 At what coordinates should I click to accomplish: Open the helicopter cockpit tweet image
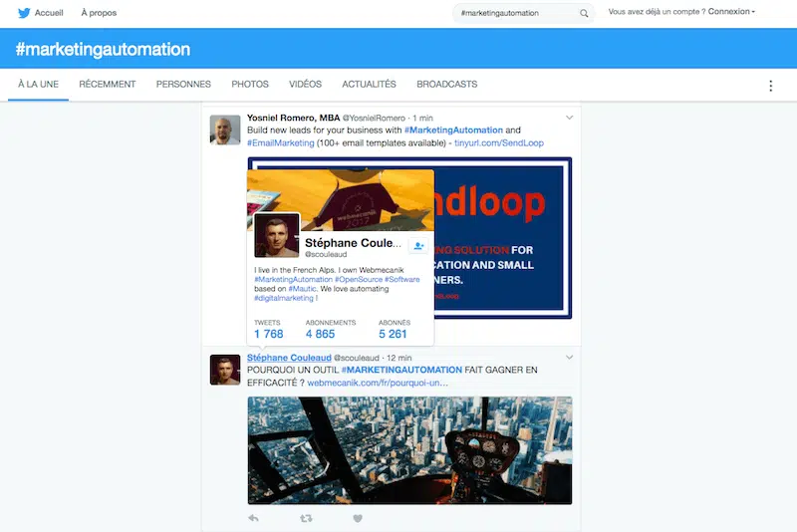coord(409,450)
